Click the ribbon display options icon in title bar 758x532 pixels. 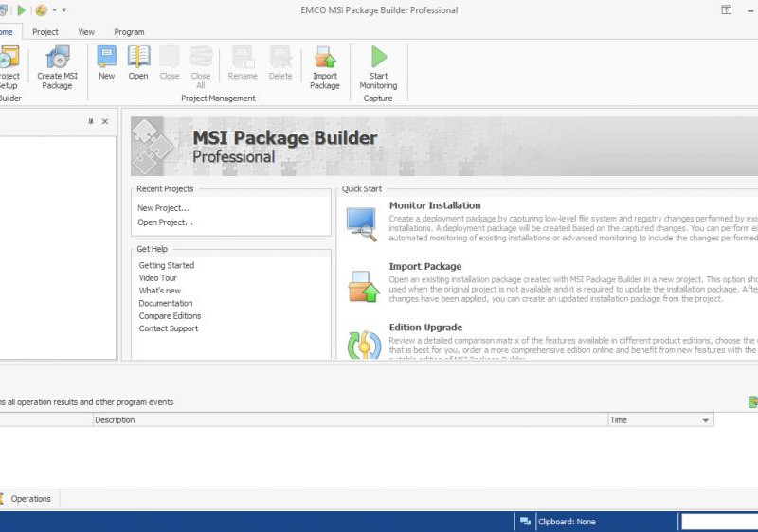(726, 9)
